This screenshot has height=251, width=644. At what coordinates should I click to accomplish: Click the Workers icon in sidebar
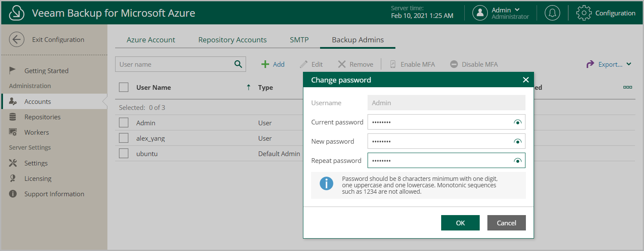point(13,132)
